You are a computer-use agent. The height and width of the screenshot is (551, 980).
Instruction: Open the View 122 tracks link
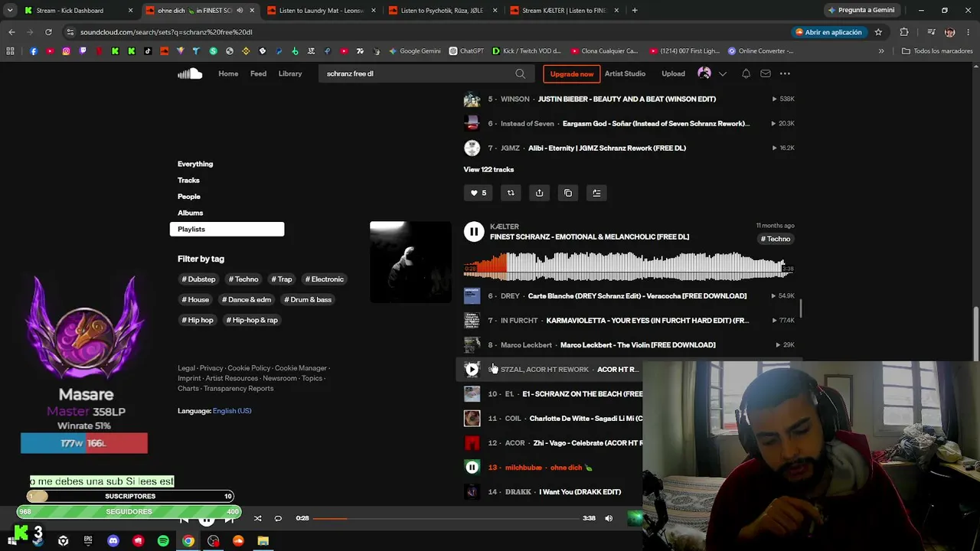(488, 169)
